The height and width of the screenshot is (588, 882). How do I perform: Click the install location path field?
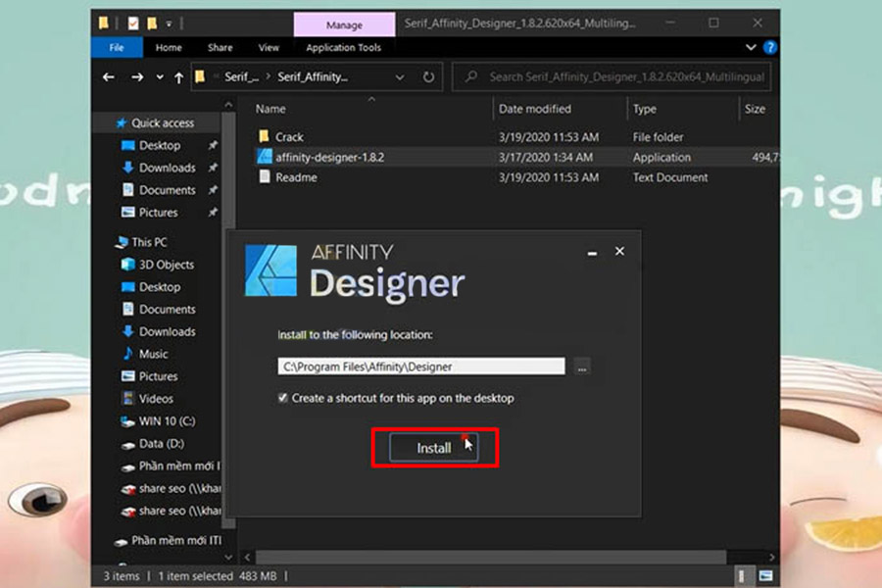[x=421, y=367]
